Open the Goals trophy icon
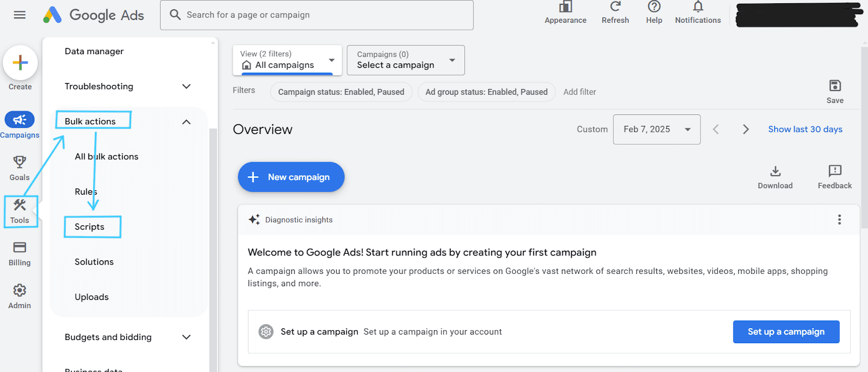Image resolution: width=868 pixels, height=372 pixels. [x=20, y=162]
